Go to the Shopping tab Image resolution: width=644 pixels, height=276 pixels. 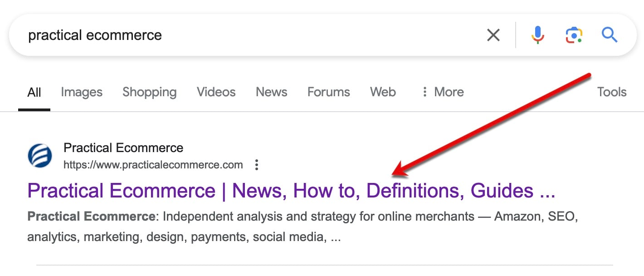(149, 92)
